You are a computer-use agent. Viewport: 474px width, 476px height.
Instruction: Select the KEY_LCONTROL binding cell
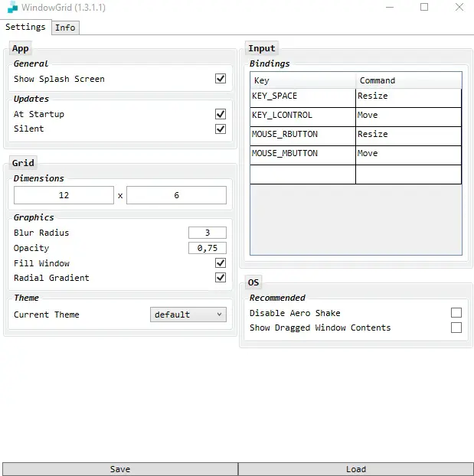tap(302, 117)
